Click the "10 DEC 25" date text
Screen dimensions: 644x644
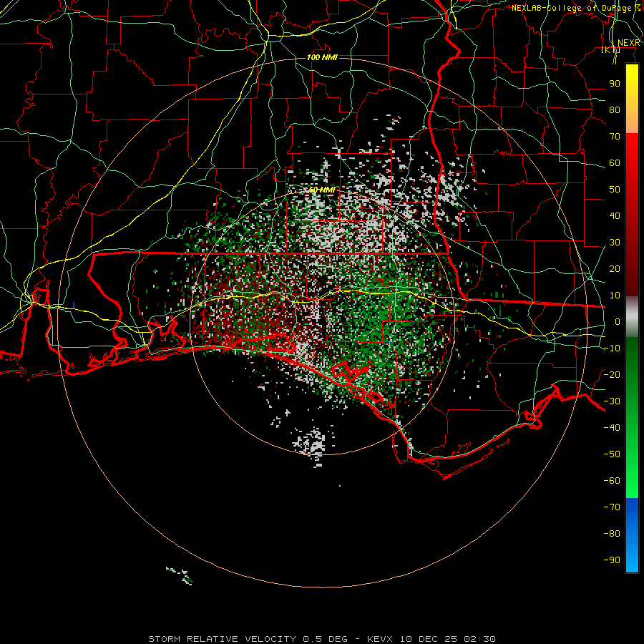click(429, 639)
